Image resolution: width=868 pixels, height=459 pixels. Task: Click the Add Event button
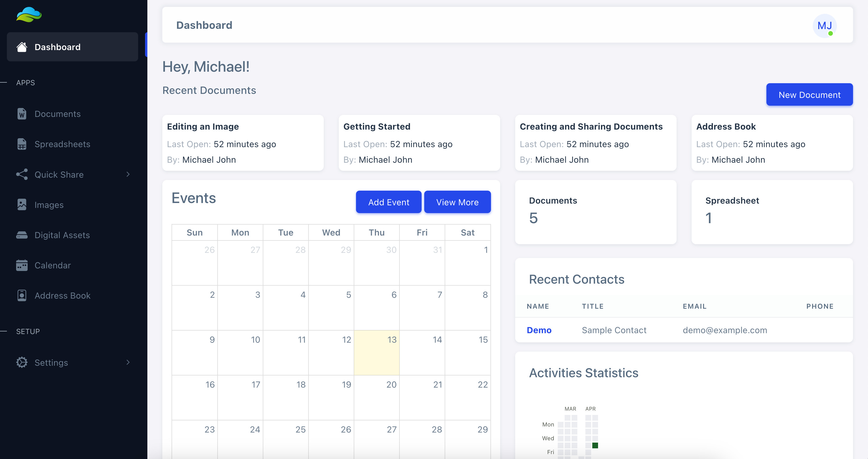point(388,202)
